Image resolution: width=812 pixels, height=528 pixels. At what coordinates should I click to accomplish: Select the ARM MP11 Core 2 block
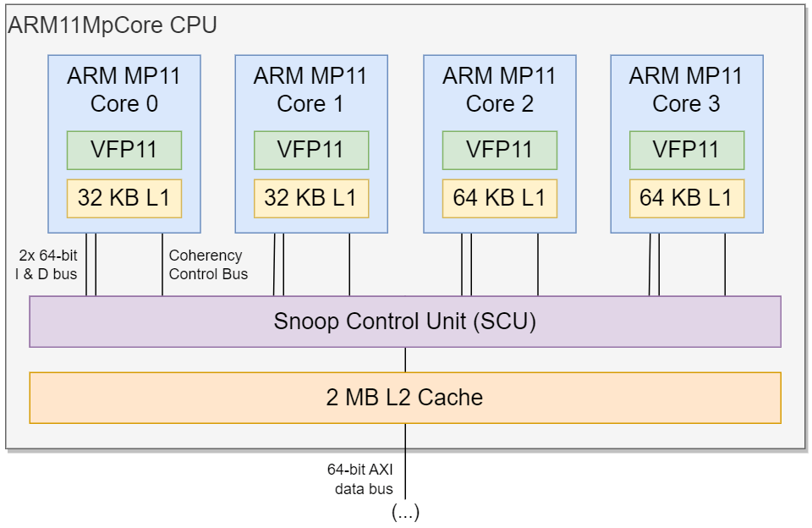tap(500, 144)
